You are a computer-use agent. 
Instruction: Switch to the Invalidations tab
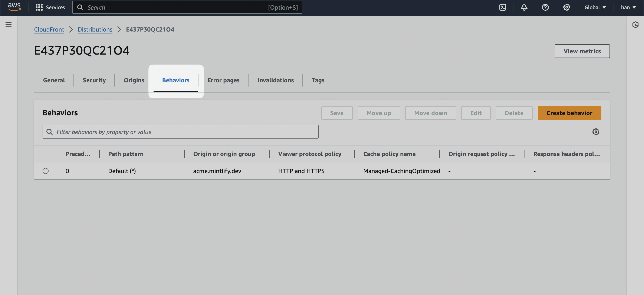(x=275, y=80)
